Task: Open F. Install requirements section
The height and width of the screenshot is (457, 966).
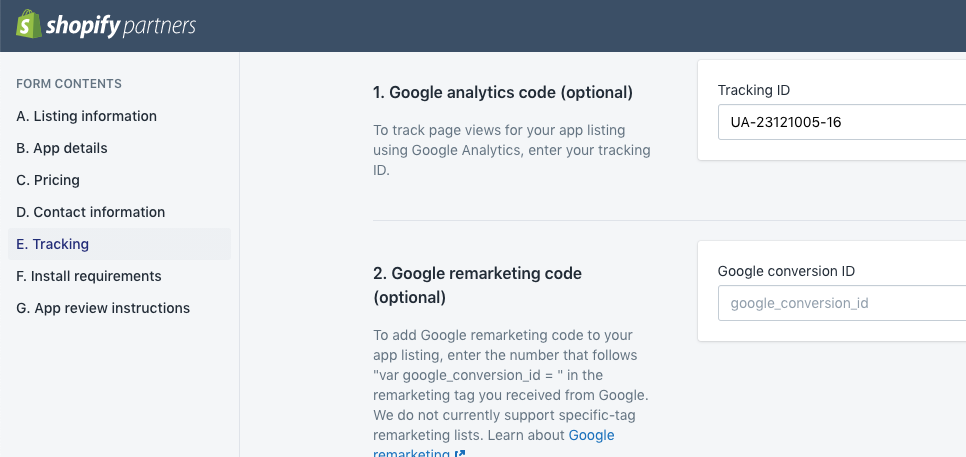Action: click(x=89, y=276)
